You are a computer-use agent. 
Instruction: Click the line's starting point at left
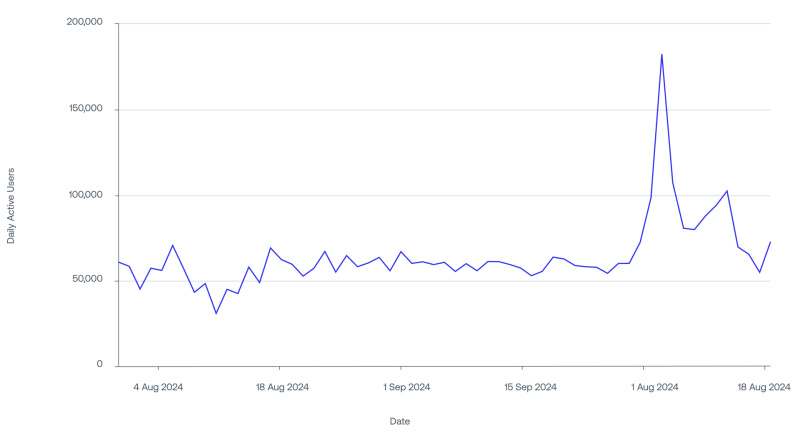(x=119, y=262)
